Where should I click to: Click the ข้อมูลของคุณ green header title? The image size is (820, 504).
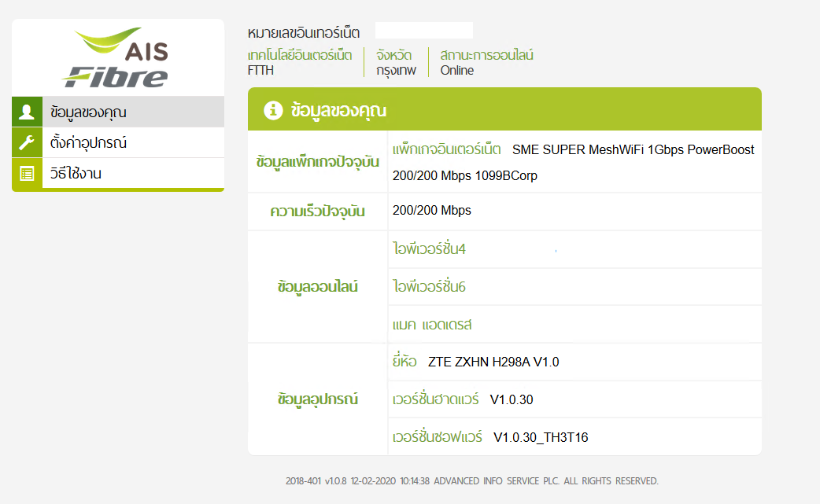click(x=338, y=110)
